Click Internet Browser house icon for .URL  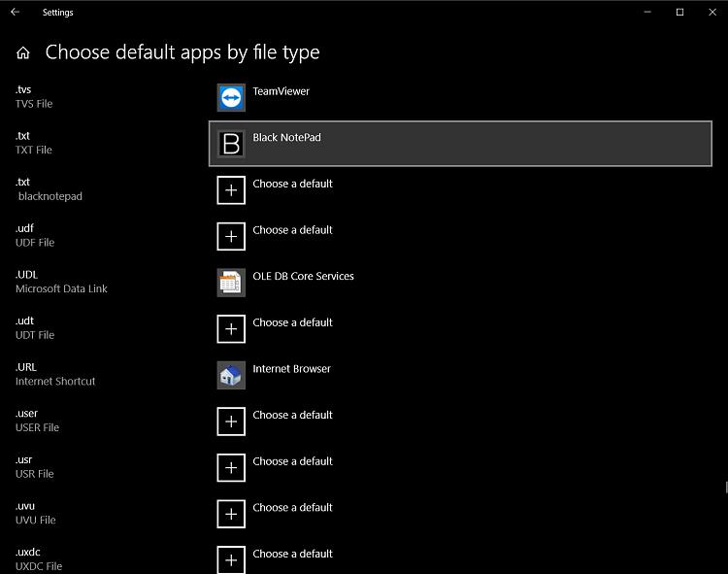pyautogui.click(x=231, y=375)
